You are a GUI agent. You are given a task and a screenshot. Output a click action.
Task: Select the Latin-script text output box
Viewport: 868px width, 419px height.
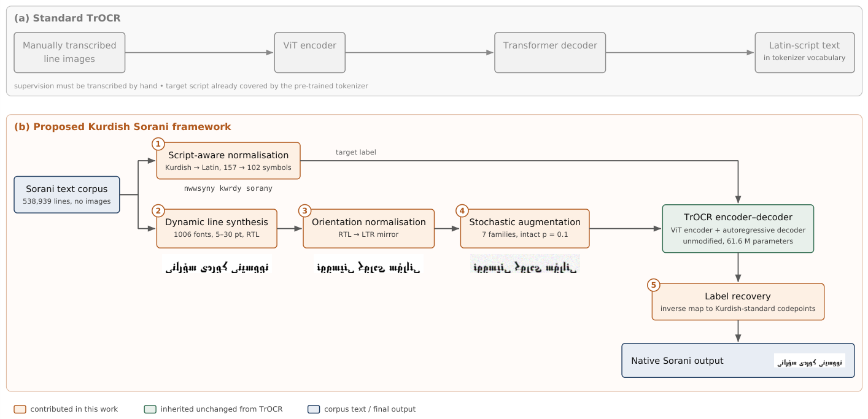[805, 53]
